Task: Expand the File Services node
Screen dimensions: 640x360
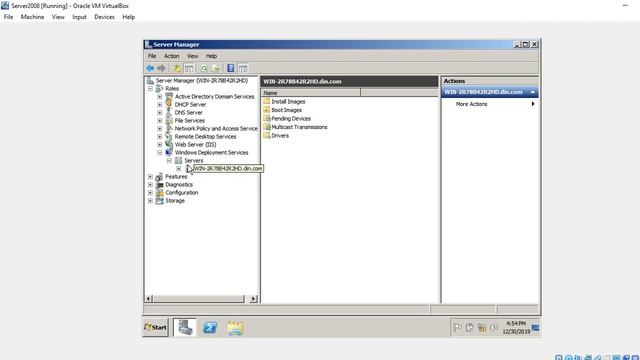Action: [x=160, y=121]
